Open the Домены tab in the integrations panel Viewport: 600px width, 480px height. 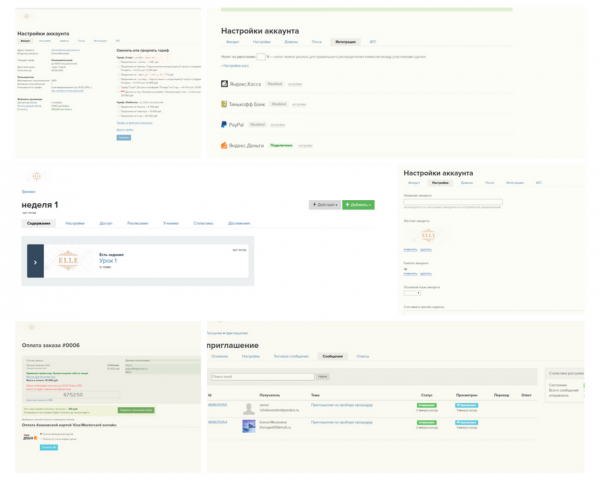pyautogui.click(x=291, y=42)
